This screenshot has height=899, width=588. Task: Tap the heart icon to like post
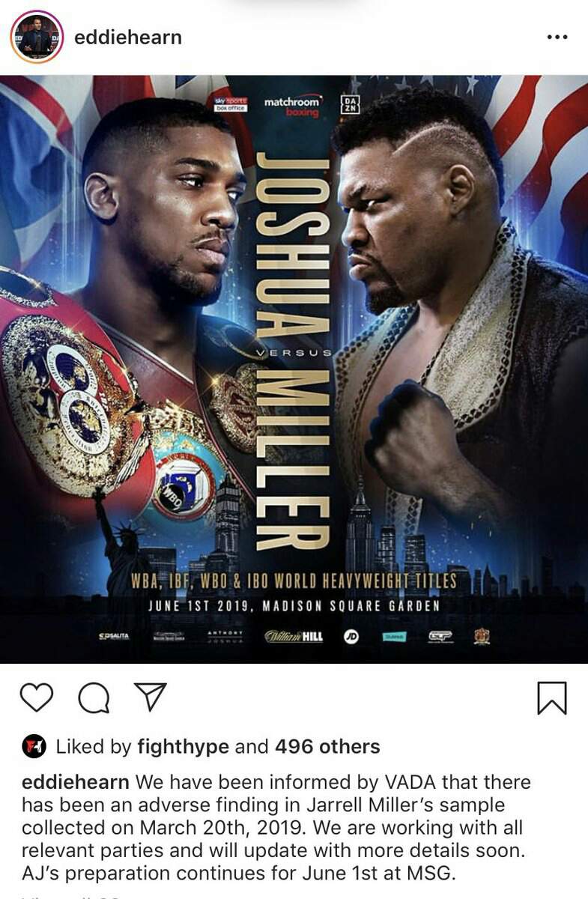(37, 698)
